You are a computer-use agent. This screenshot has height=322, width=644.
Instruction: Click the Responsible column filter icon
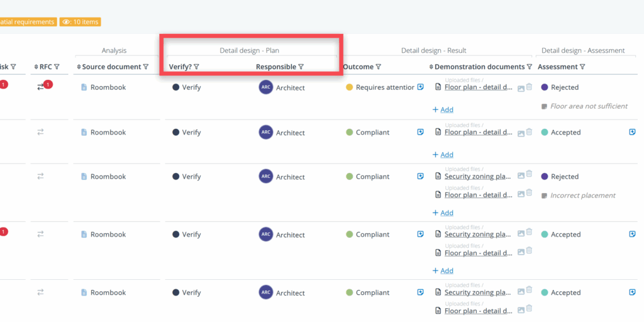pos(301,67)
